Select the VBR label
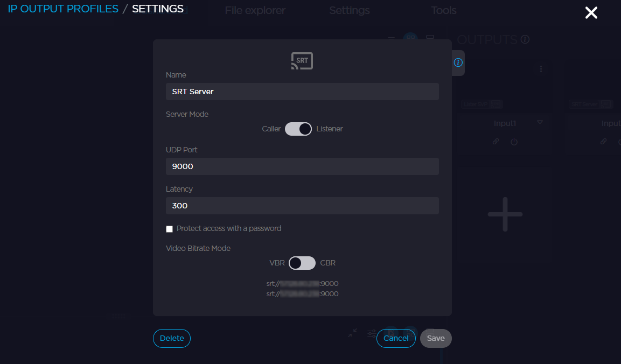This screenshot has width=621, height=364. pyautogui.click(x=277, y=263)
